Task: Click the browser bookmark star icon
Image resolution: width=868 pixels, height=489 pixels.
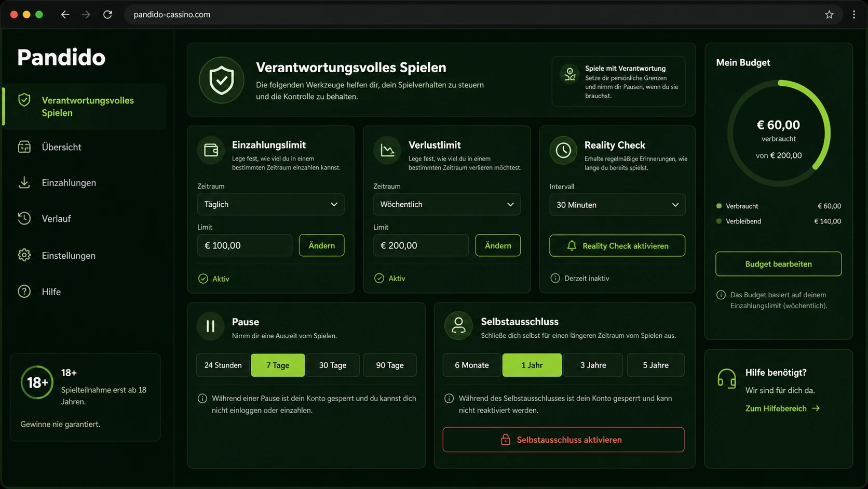Action: point(829,15)
